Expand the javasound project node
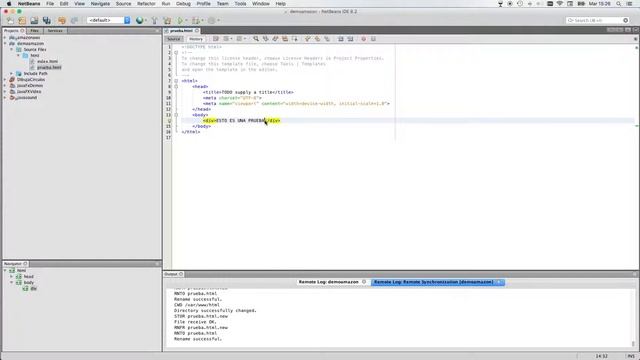Screen dimensions: 640x360 tap(5, 98)
